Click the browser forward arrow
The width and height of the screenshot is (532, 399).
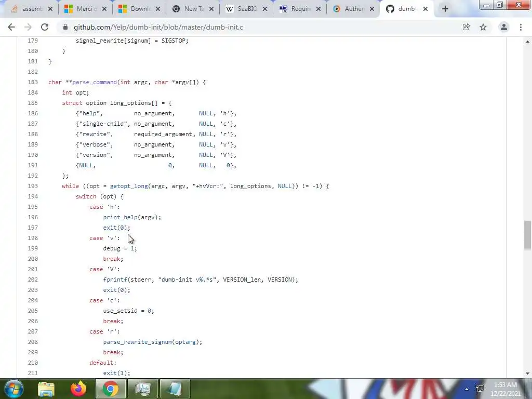[28, 27]
